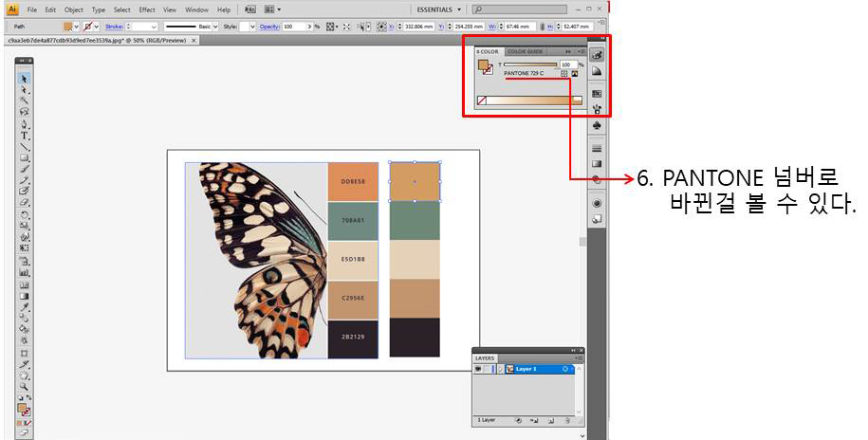The height and width of the screenshot is (440, 868).
Task: Select the Zoom magnifier tool
Action: 24,387
